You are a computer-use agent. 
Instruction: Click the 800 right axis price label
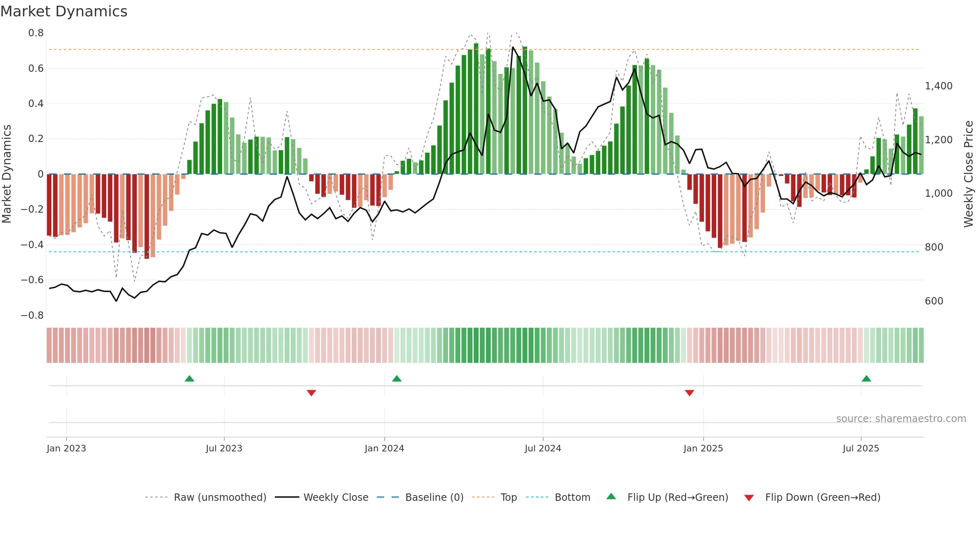click(x=934, y=247)
